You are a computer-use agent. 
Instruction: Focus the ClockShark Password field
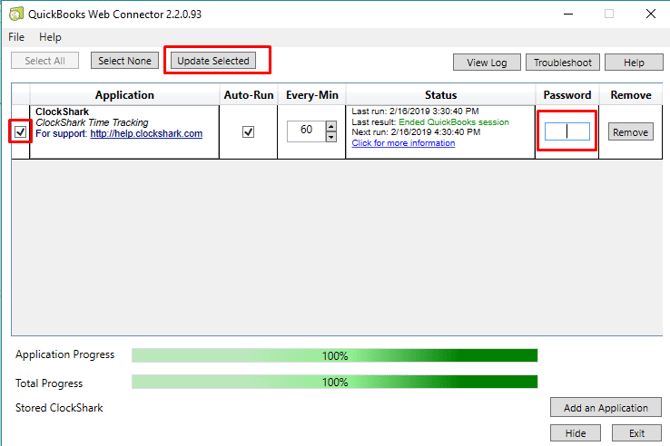(x=567, y=131)
